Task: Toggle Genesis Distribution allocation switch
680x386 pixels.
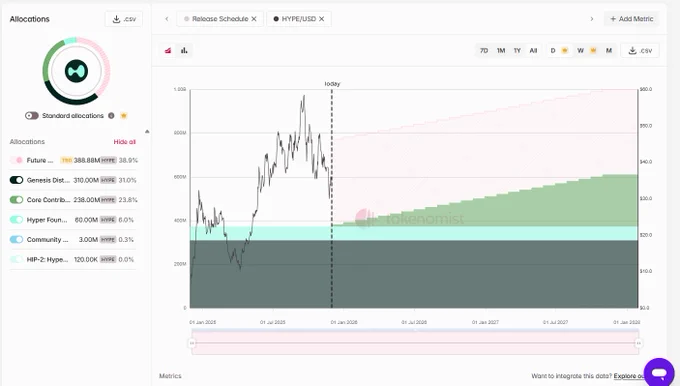Action: (16, 180)
